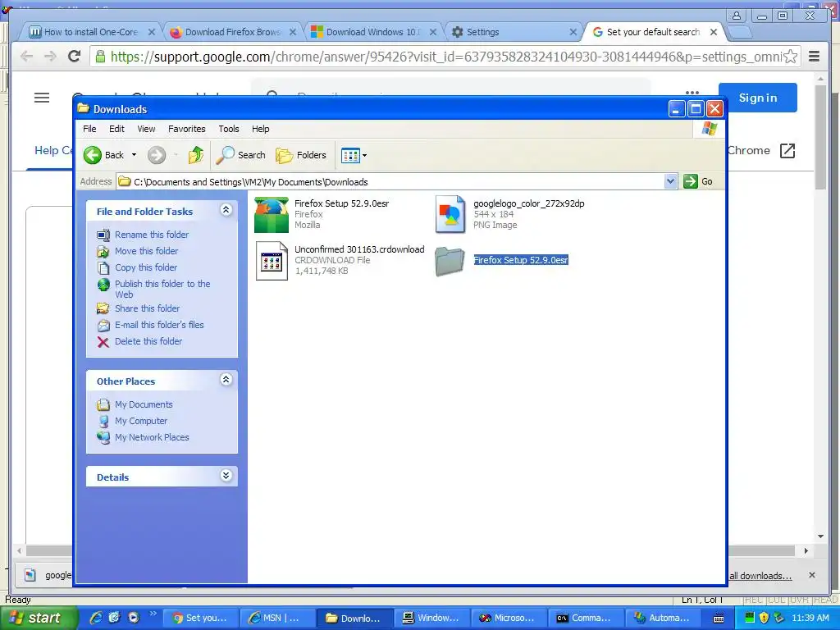Click the on-screen keyboard tray icon

[719, 619]
